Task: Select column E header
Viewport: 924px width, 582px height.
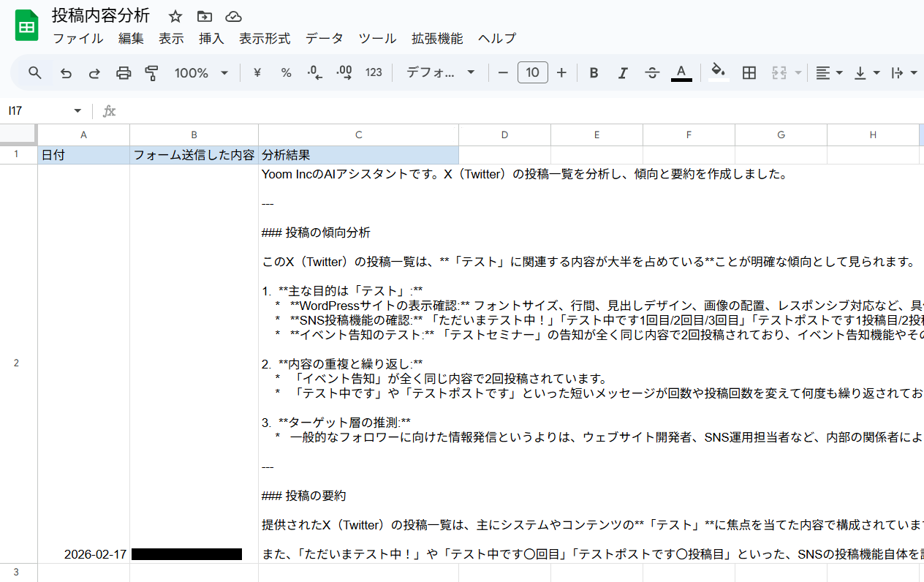Action: [x=597, y=135]
